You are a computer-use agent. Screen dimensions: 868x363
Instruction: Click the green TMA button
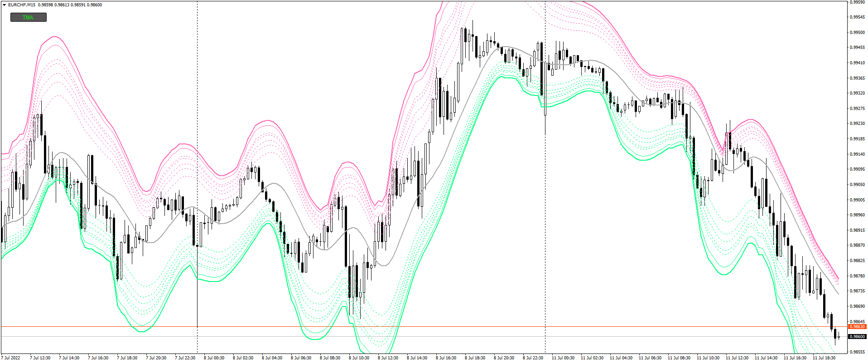pyautogui.click(x=29, y=17)
